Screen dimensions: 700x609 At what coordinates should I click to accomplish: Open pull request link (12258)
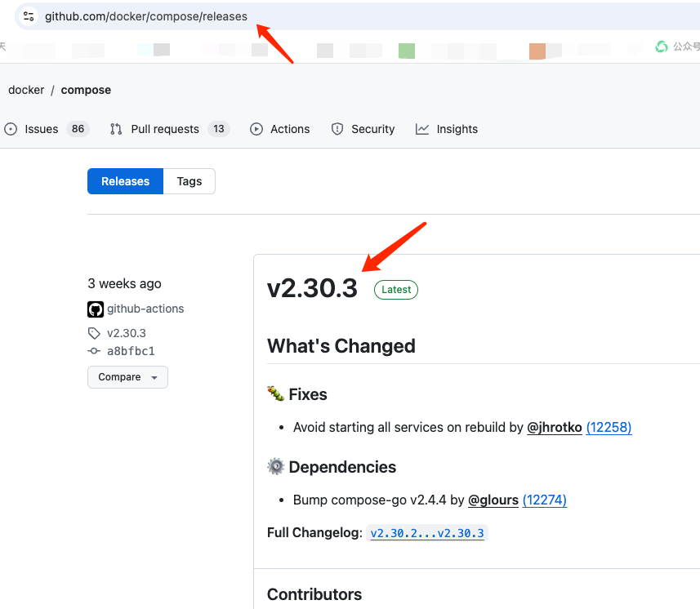coord(609,428)
